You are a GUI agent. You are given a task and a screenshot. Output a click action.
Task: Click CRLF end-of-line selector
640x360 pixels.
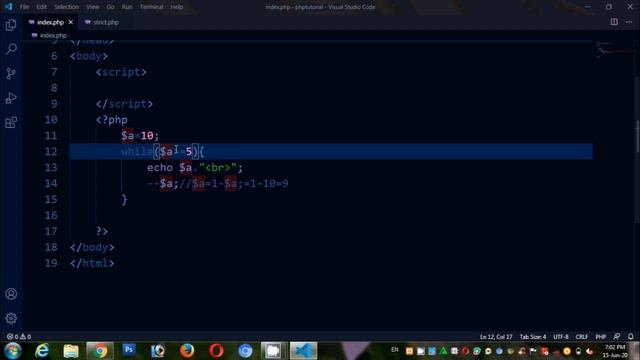coord(582,337)
